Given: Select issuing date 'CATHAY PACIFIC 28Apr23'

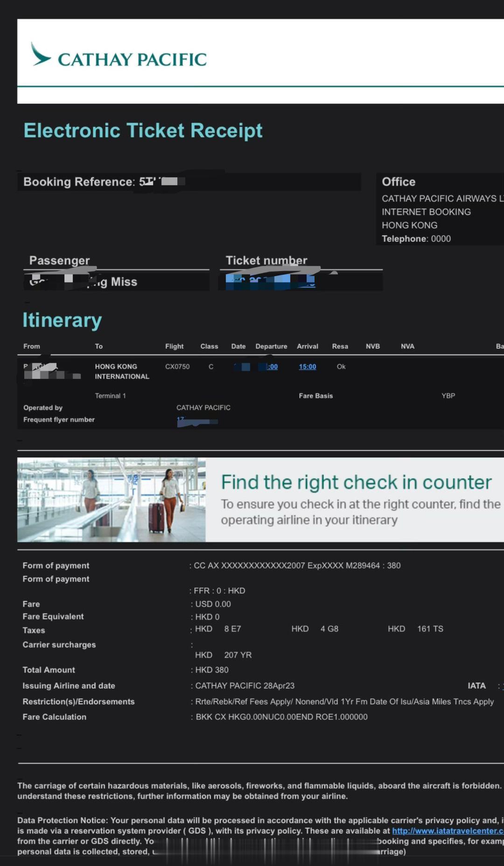Looking at the screenshot, I should 245,686.
